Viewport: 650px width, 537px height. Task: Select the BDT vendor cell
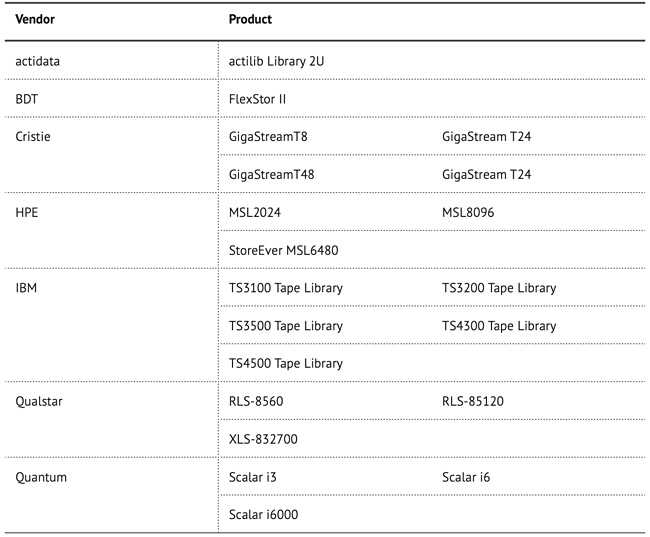pos(28,99)
